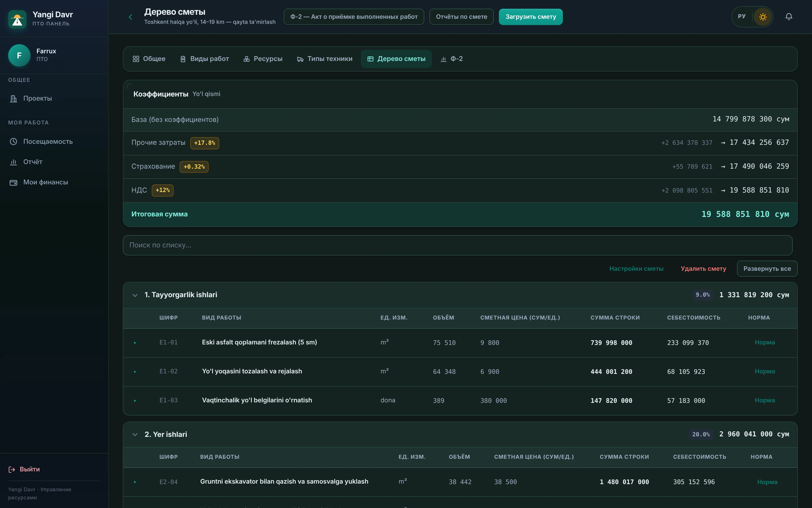Expand row E1-02 triangle

135,372
